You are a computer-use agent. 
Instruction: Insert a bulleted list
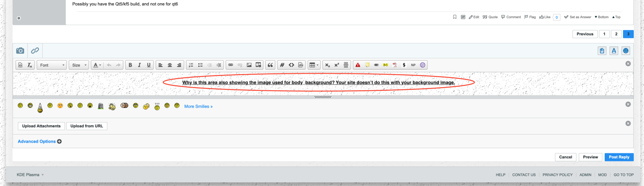200,65
